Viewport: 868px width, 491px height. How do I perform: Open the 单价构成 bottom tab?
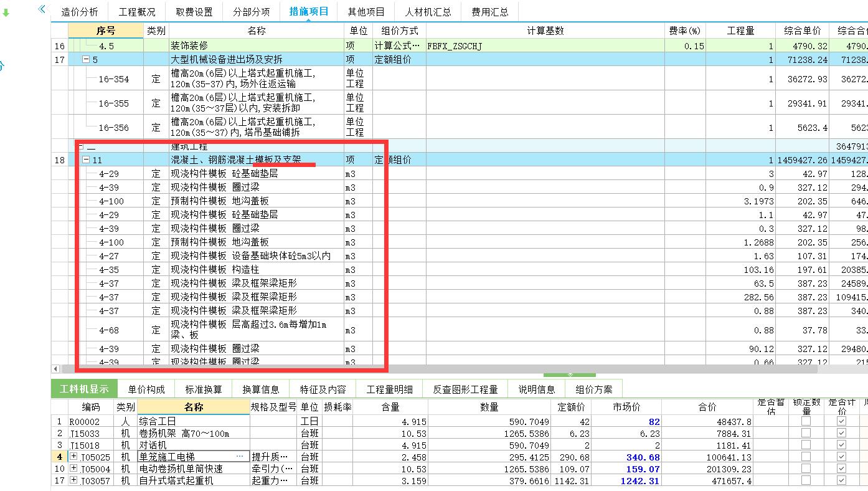coord(146,389)
